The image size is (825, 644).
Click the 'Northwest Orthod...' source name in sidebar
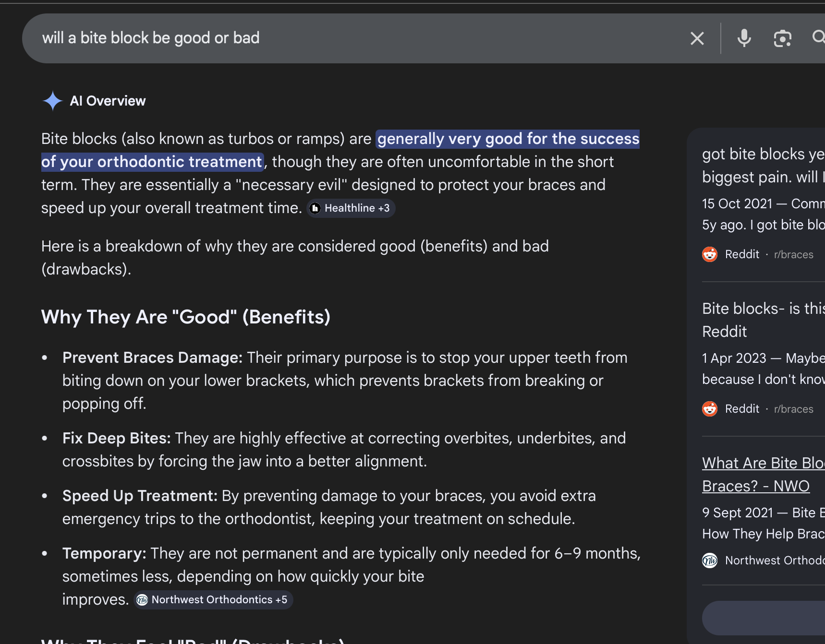[774, 561]
